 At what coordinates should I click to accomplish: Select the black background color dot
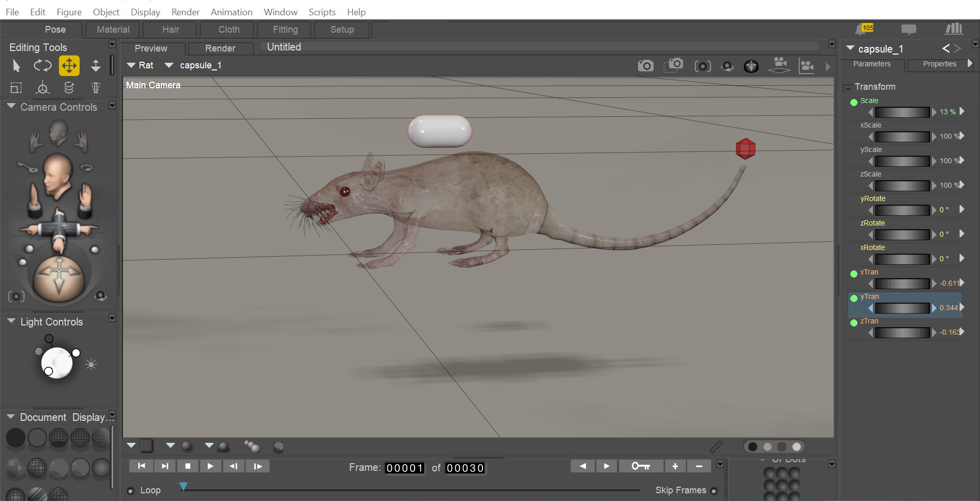752,447
